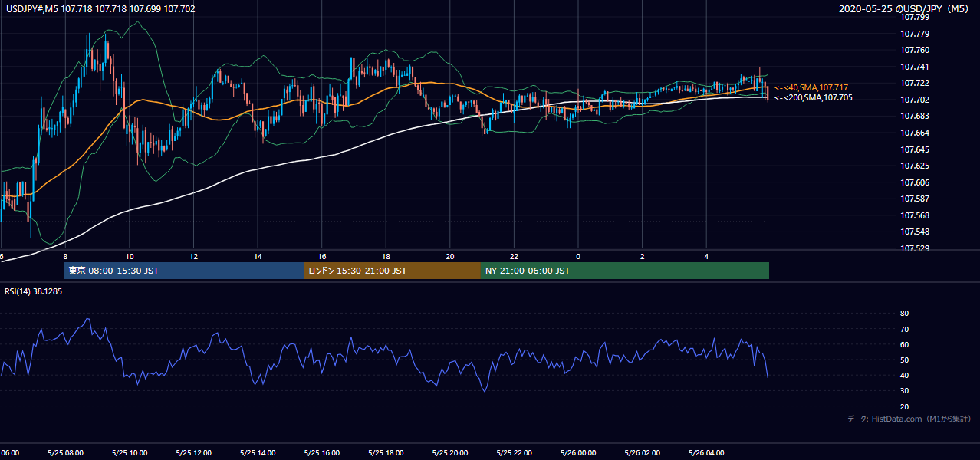Click the RSI(14) 38.1285 indicator label

pos(33,292)
